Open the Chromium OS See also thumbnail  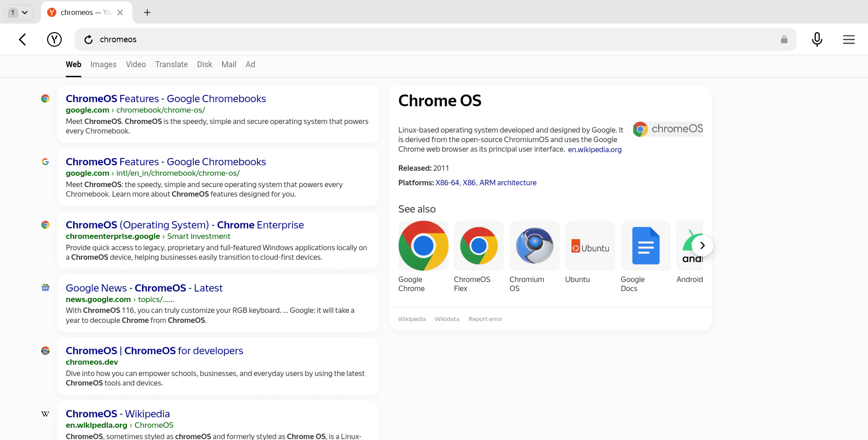click(x=535, y=246)
